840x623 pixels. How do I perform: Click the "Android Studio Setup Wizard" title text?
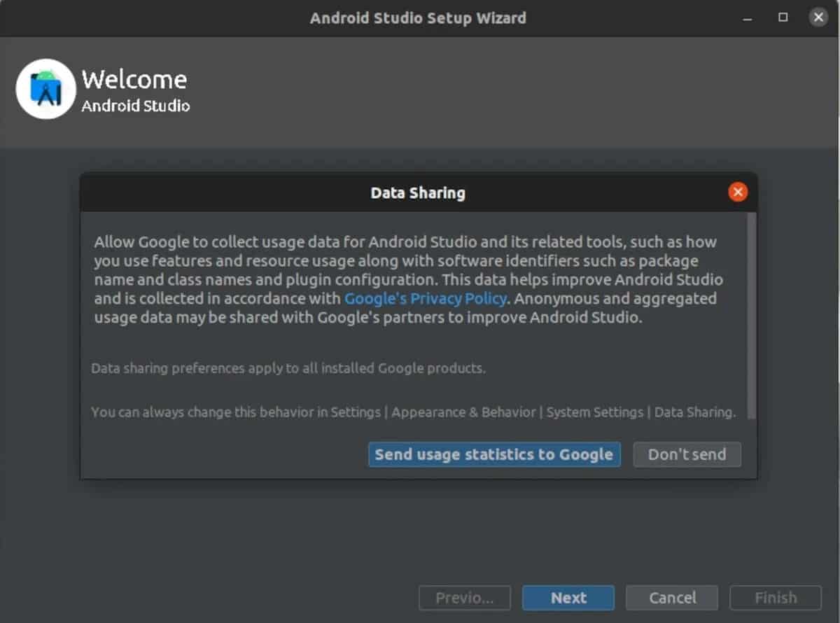[419, 18]
